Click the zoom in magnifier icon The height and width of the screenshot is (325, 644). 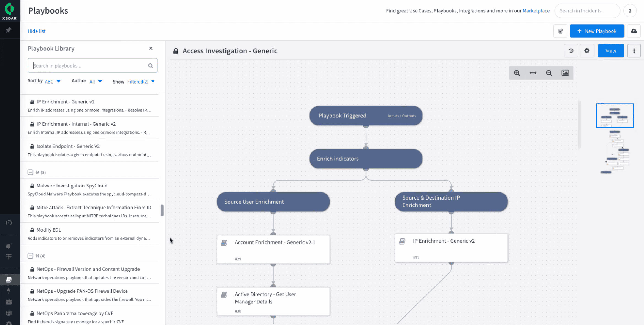tap(517, 73)
